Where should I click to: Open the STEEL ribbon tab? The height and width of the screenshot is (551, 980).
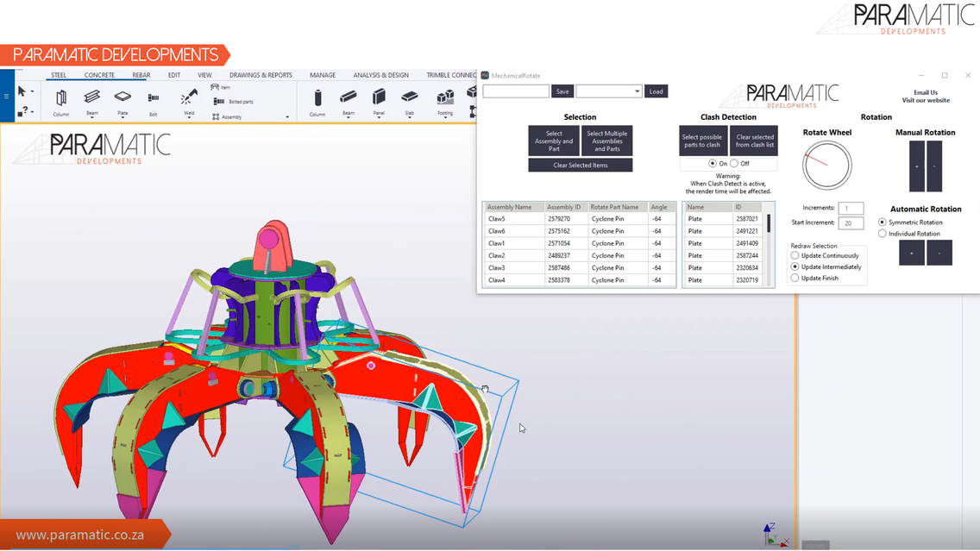click(59, 75)
